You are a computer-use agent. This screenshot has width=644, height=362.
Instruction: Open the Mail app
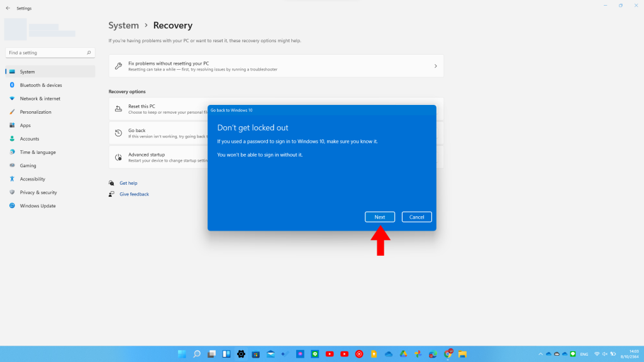click(270, 354)
